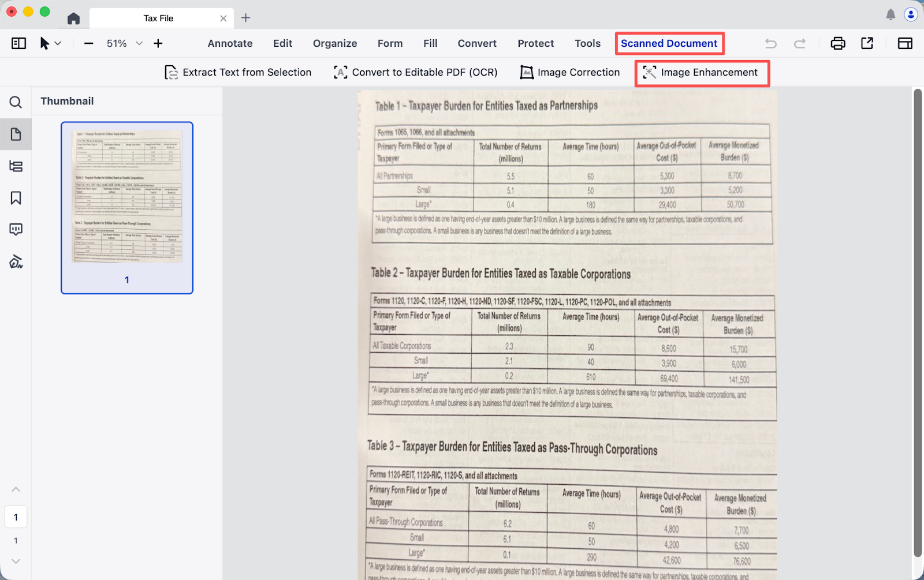Open the signature panel icon

[16, 262]
